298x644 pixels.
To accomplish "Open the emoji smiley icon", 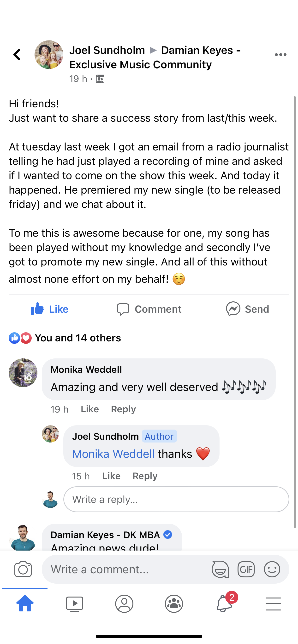I will tap(272, 569).
